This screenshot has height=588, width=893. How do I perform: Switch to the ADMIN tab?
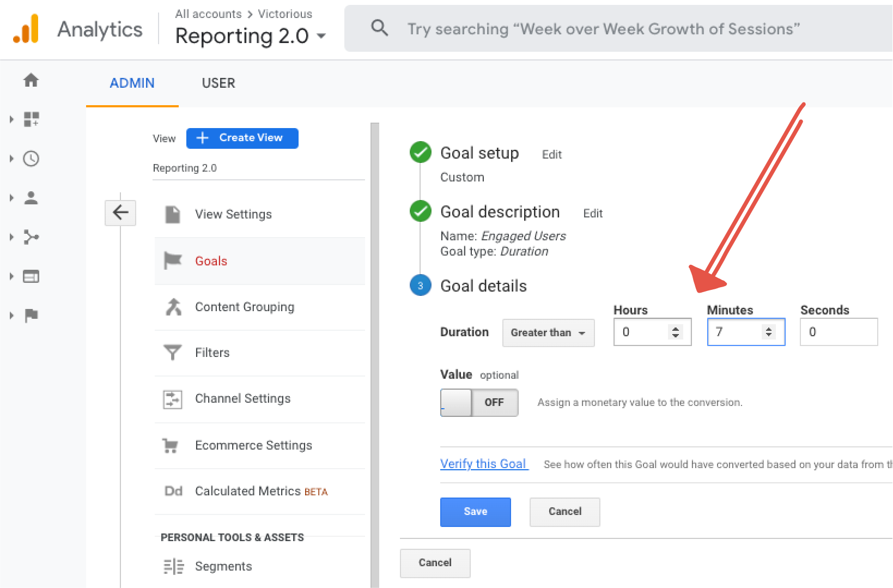tap(132, 83)
